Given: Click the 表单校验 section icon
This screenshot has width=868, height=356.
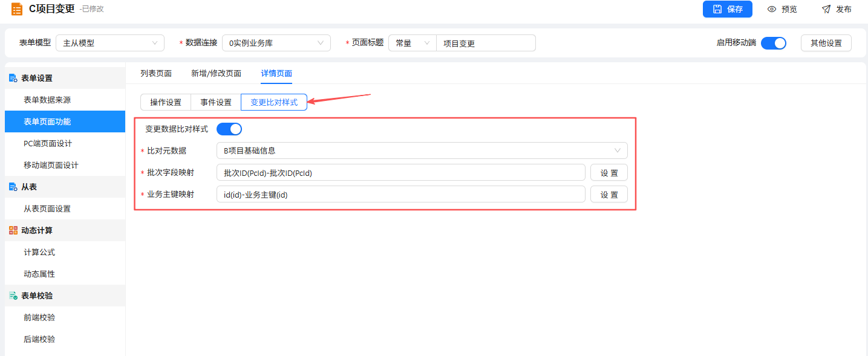Looking at the screenshot, I should tap(13, 296).
